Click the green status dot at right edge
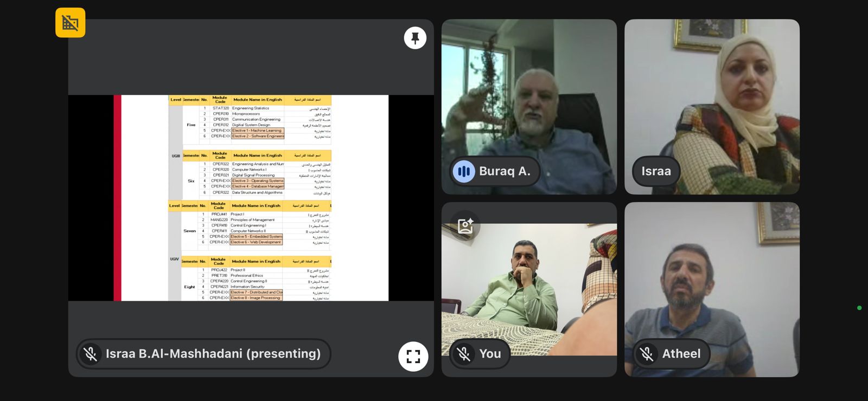Screen dimensions: 868x401 (x=859, y=308)
